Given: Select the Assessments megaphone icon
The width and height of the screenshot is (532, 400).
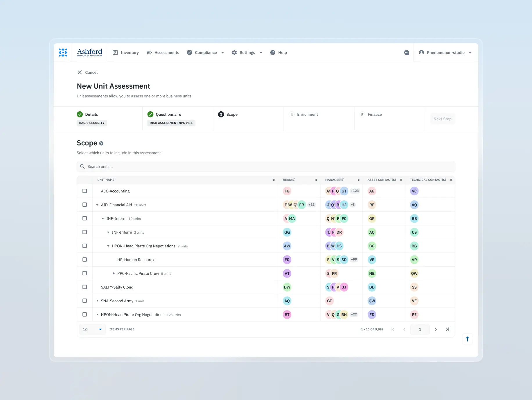Looking at the screenshot, I should tap(149, 53).
